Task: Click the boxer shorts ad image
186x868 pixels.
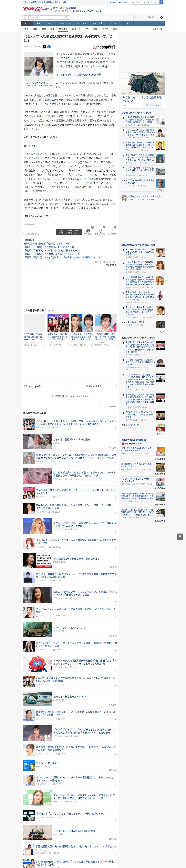Action: [x=143, y=84]
